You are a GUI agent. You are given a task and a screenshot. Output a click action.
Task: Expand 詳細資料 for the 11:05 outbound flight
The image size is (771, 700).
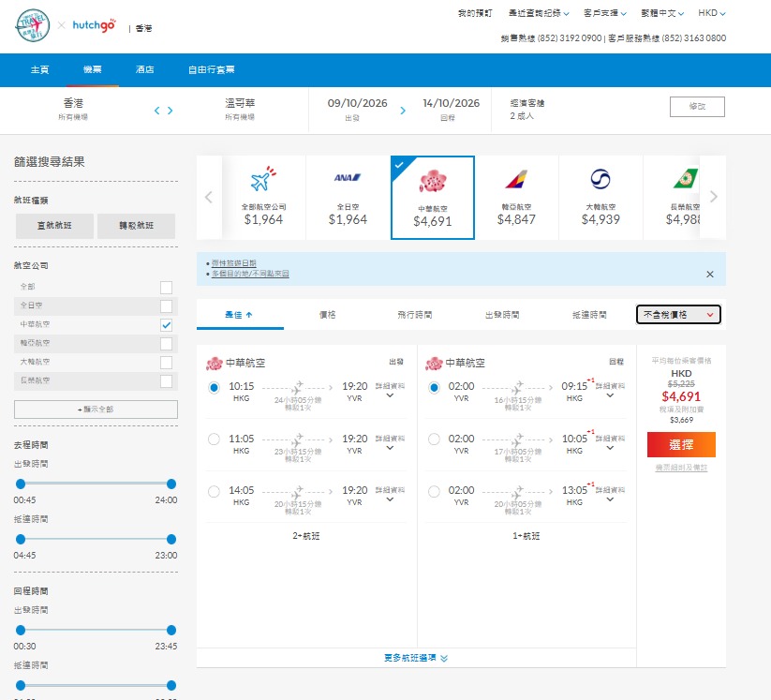pos(390,442)
